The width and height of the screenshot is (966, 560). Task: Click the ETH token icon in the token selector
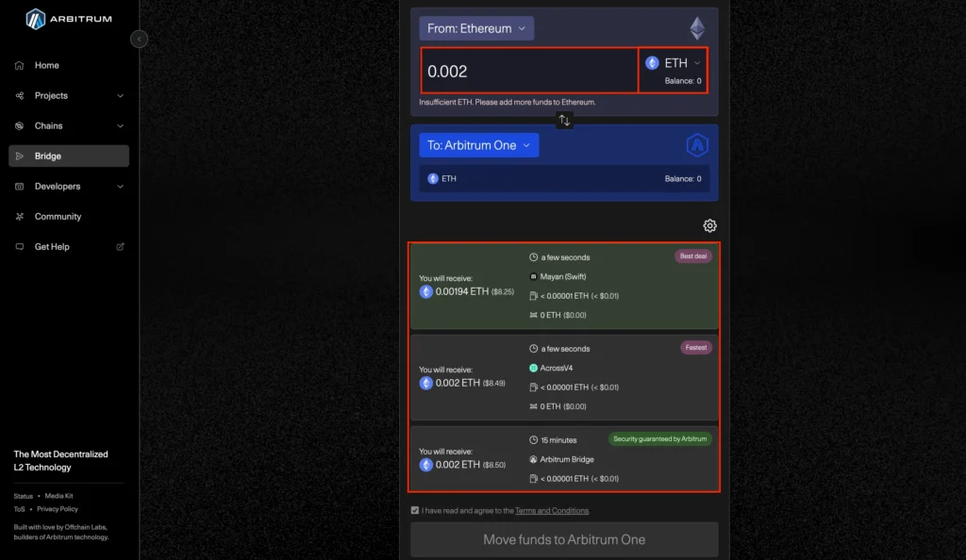652,63
